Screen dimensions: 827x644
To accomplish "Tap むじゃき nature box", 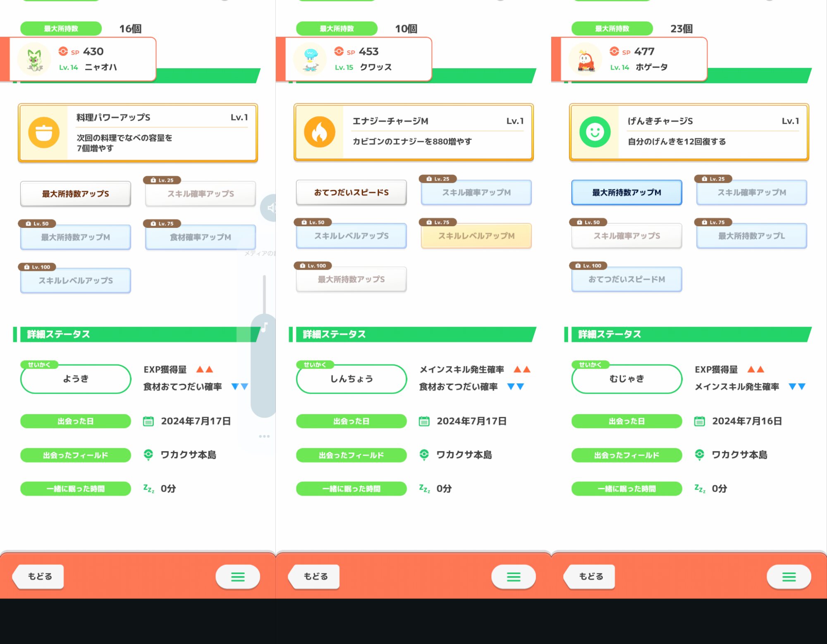I will coord(627,379).
